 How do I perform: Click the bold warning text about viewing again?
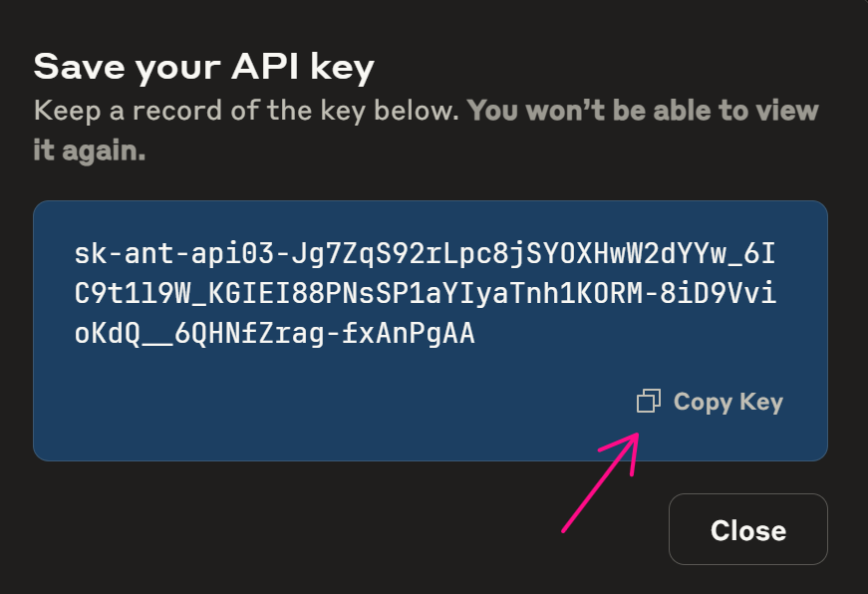648,110
